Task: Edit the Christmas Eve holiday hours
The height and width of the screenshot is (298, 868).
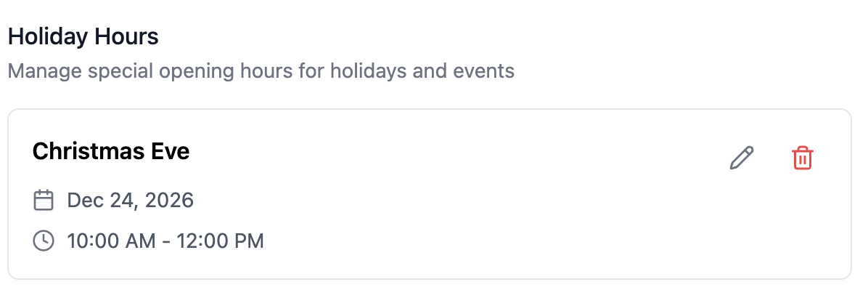Action: [x=741, y=158]
